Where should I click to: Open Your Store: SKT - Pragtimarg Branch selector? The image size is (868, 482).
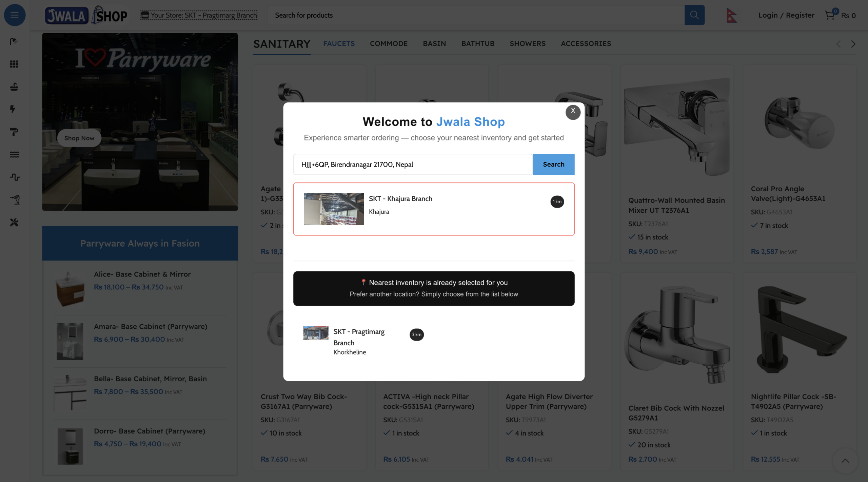199,15
